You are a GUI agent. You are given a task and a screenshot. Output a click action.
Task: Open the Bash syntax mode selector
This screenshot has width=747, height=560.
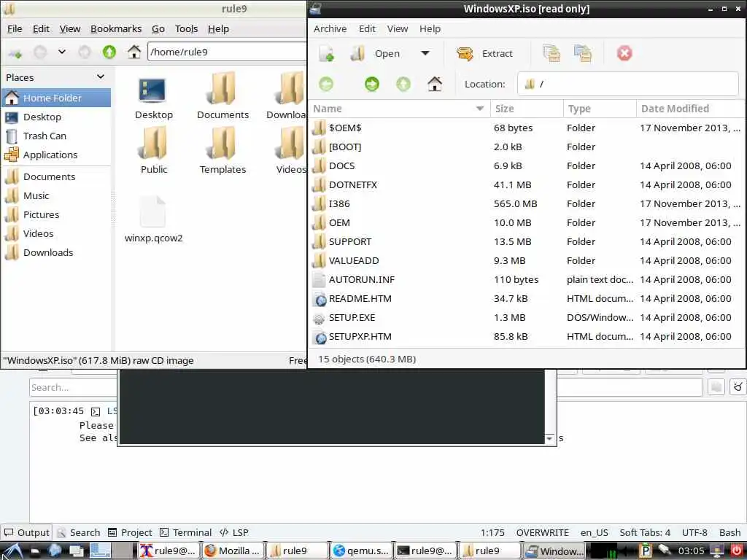click(729, 532)
